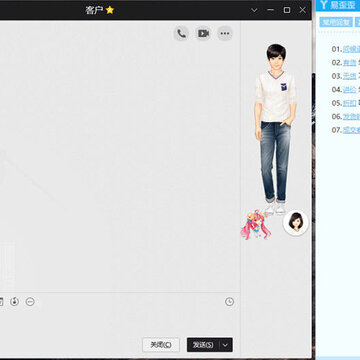Click the 客户 chat title text
Image resolution: width=360 pixels, height=360 pixels.
coord(94,10)
